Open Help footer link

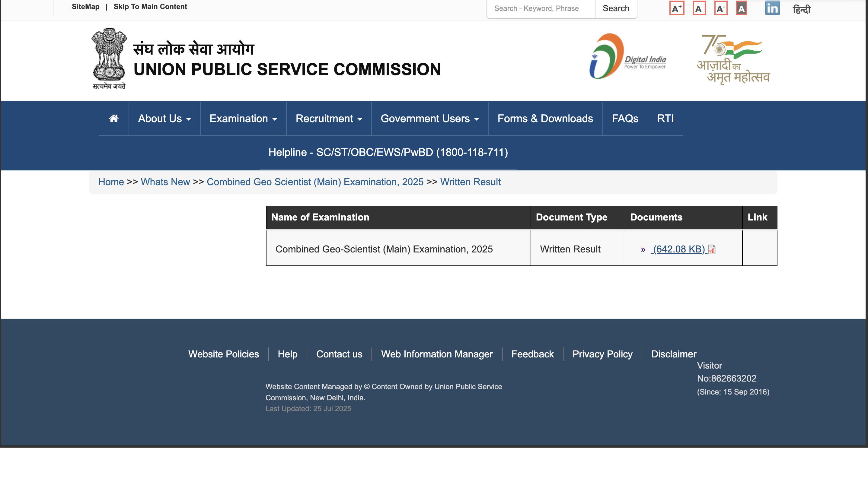tap(287, 354)
